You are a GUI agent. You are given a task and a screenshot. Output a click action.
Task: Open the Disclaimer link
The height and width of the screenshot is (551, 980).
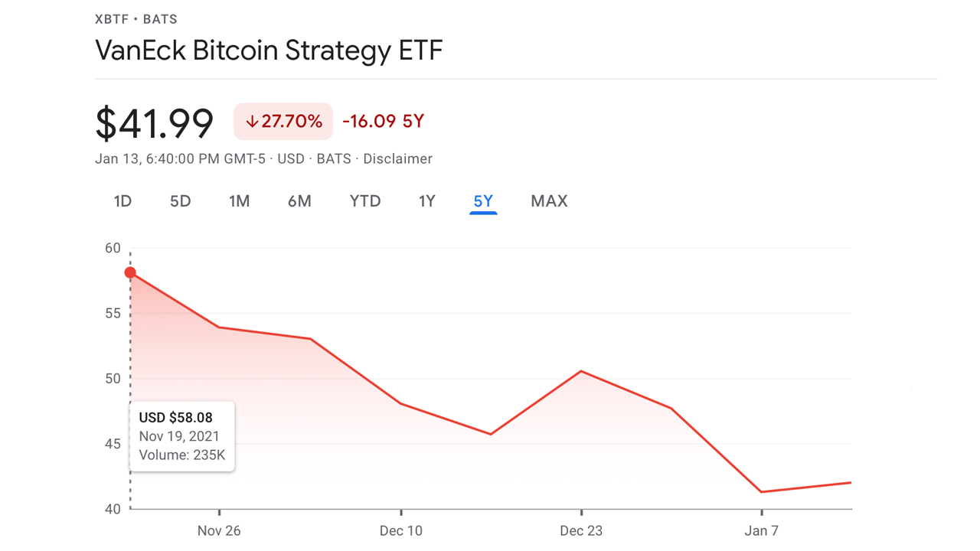(397, 159)
